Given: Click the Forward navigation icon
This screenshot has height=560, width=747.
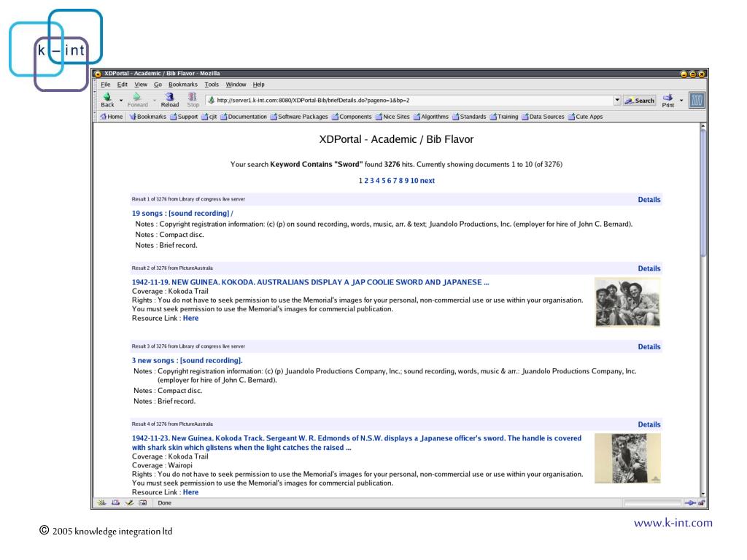Looking at the screenshot, I should click(137, 100).
